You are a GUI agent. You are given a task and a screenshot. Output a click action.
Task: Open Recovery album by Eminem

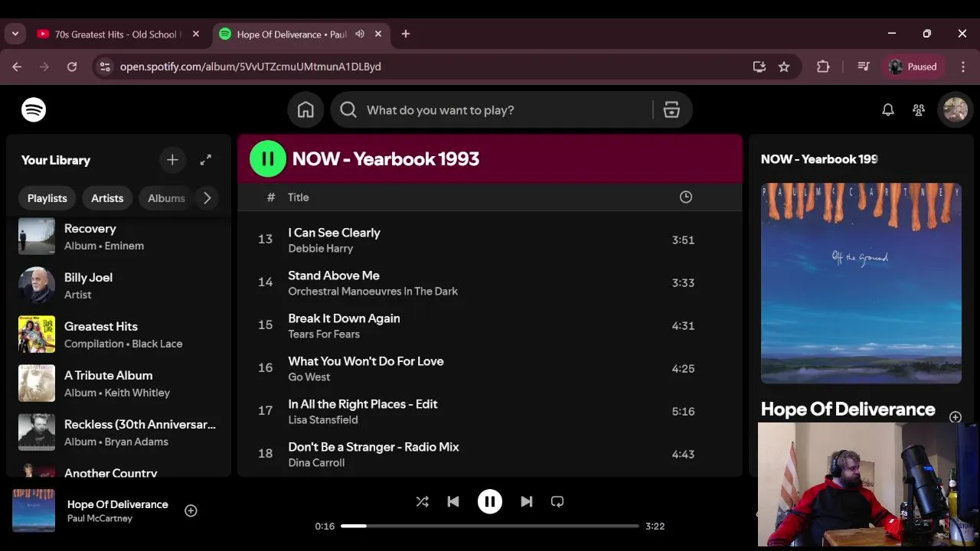tap(119, 236)
